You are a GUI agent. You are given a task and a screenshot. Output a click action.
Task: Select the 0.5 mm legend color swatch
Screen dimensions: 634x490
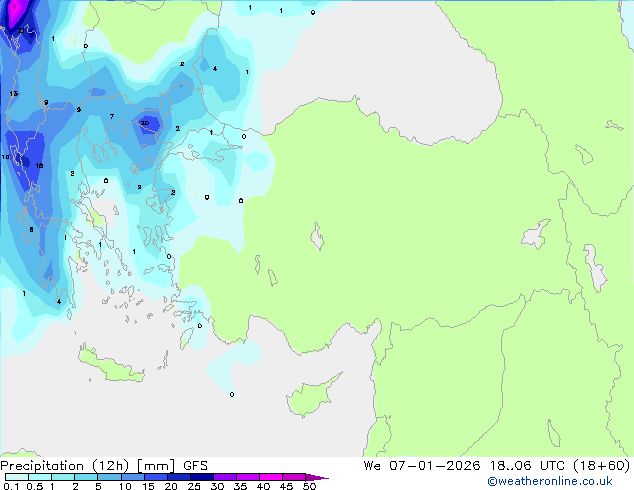40,477
